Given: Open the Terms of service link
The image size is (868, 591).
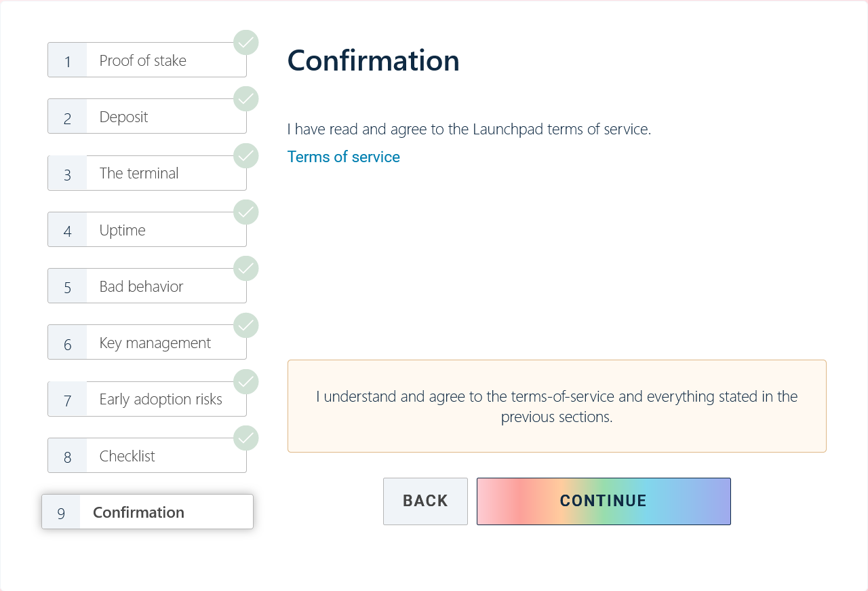Looking at the screenshot, I should point(343,157).
